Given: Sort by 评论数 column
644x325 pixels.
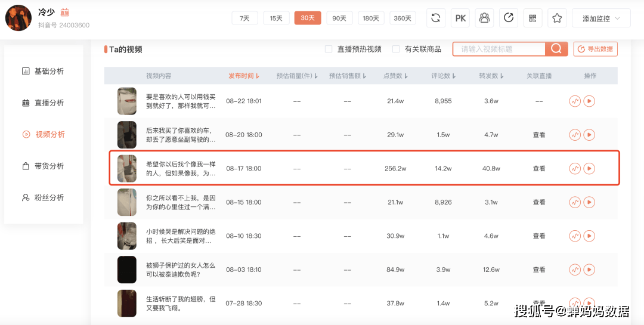Looking at the screenshot, I should click(444, 76).
